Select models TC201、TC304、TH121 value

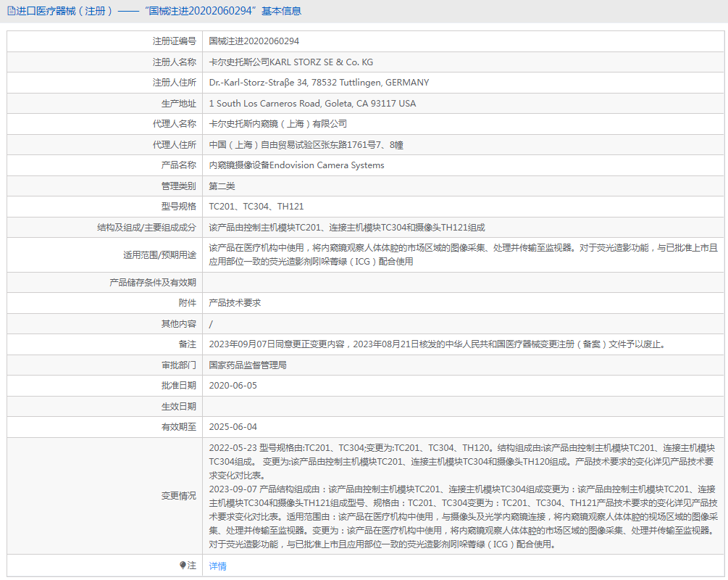point(256,207)
